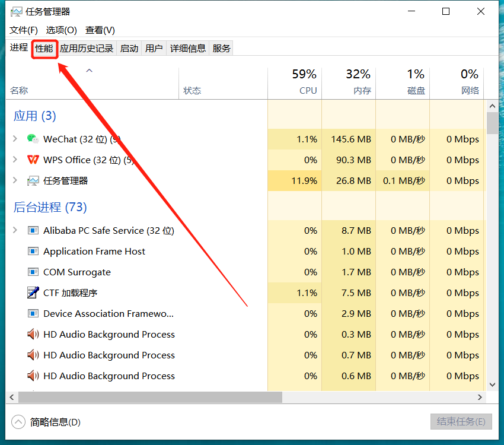Sort by the 内存 column header
The image size is (504, 445).
pos(349,83)
